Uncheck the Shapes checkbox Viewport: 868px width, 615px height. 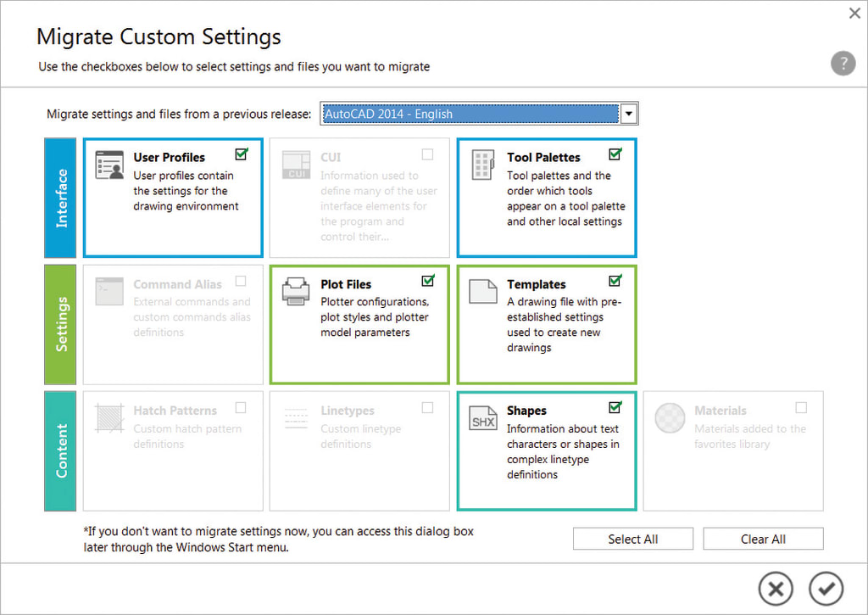pyautogui.click(x=615, y=405)
